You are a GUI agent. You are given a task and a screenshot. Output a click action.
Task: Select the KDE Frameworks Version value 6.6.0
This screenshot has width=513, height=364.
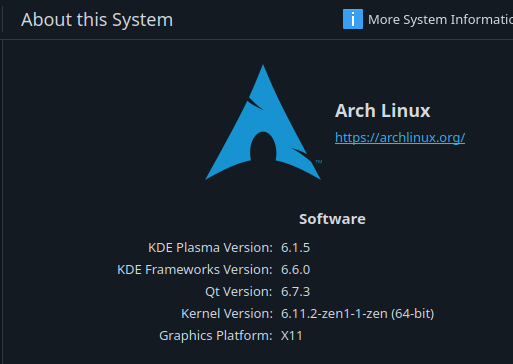[x=295, y=270]
